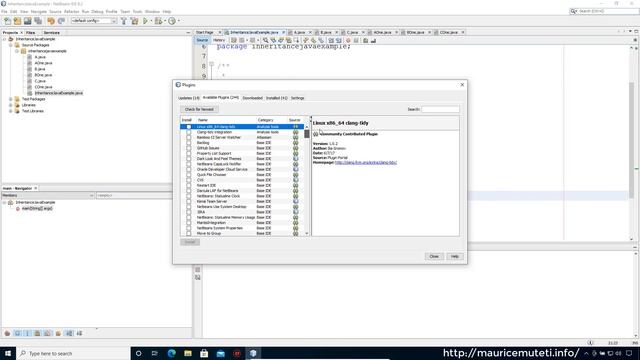Click the Stop Macro Recording square icon
The height and width of the screenshot is (360, 640).
356,40
